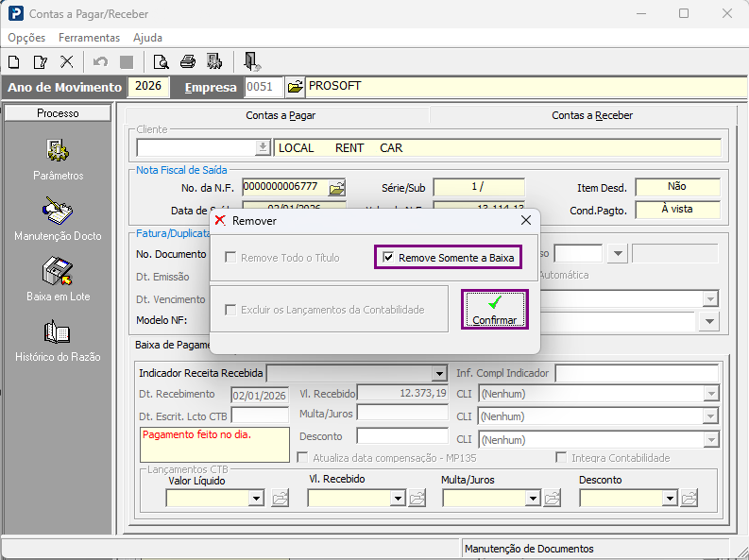
Task: Close the Remover dialog with the X
Action: (526, 221)
